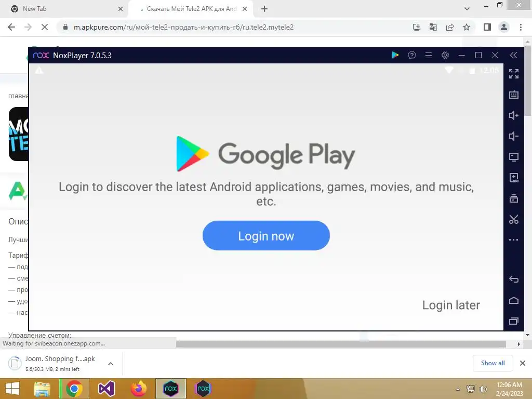This screenshot has height=399, width=532.
Task: Open Play Store icon in NoxPlayer title bar
Action: pyautogui.click(x=395, y=55)
